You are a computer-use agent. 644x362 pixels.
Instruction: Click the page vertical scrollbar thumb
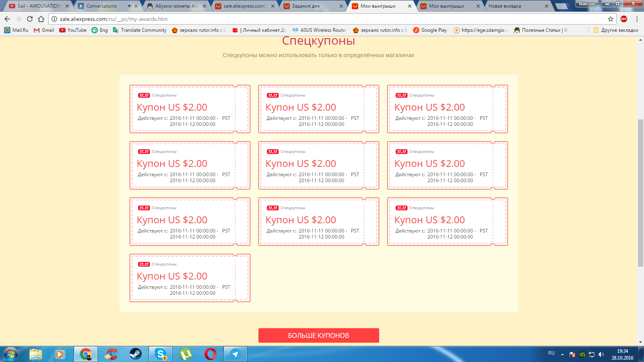point(640,193)
